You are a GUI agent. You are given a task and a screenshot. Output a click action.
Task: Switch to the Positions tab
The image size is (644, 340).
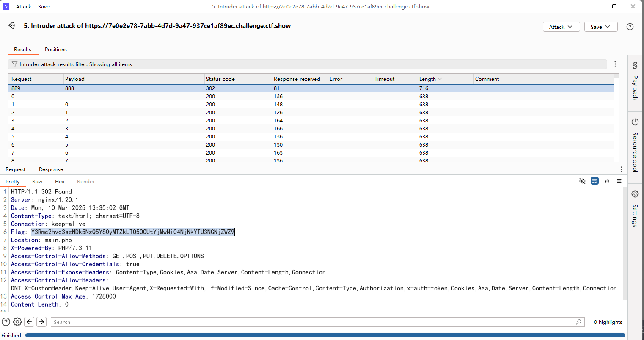coord(56,50)
